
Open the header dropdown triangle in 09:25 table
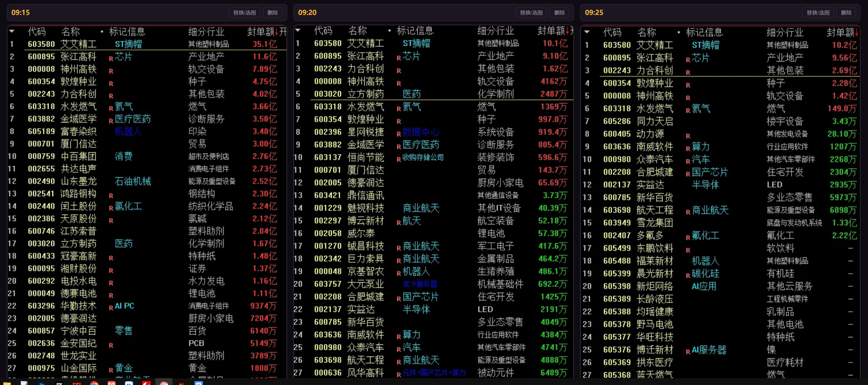point(587,32)
